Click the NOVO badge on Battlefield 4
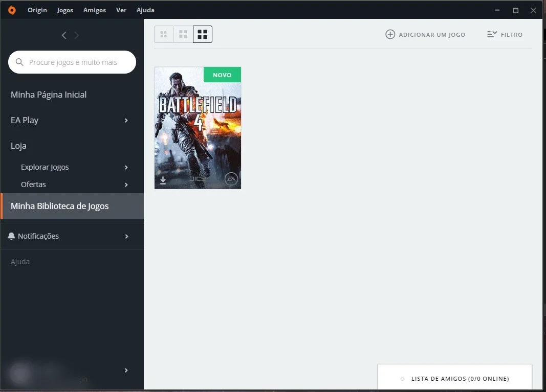The image size is (546, 392). (222, 75)
